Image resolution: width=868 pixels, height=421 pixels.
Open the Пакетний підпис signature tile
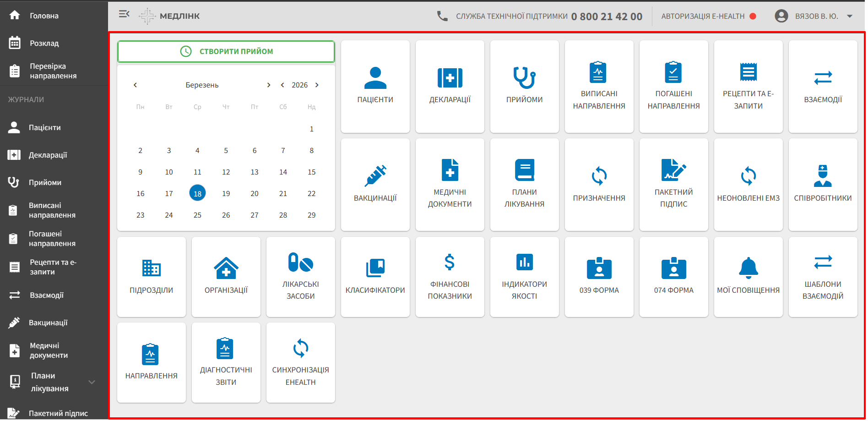pyautogui.click(x=673, y=185)
